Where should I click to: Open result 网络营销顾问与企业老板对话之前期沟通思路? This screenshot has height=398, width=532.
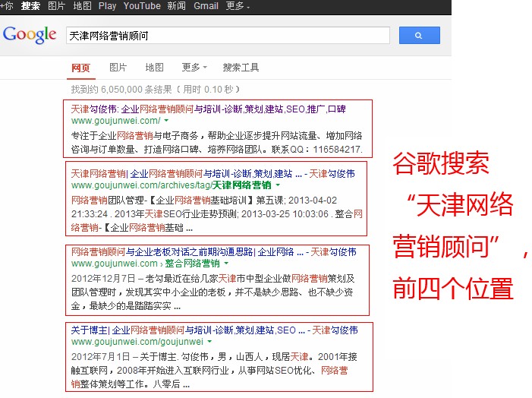pyautogui.click(x=214, y=251)
